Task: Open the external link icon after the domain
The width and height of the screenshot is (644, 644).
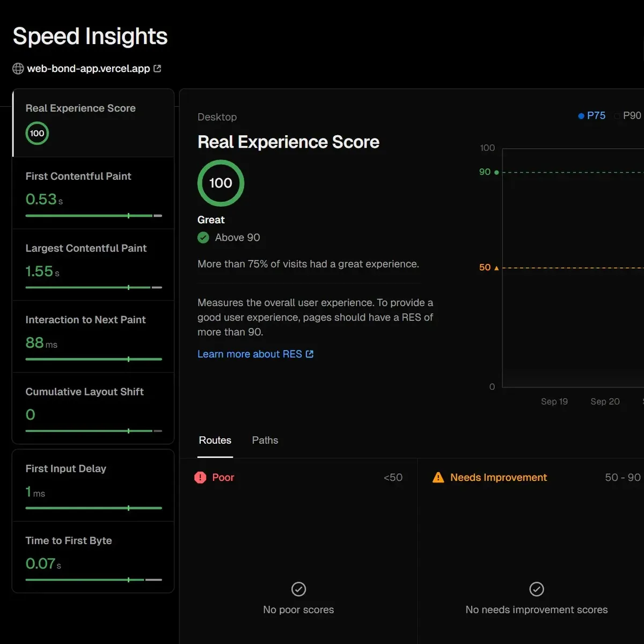Action: pyautogui.click(x=157, y=69)
